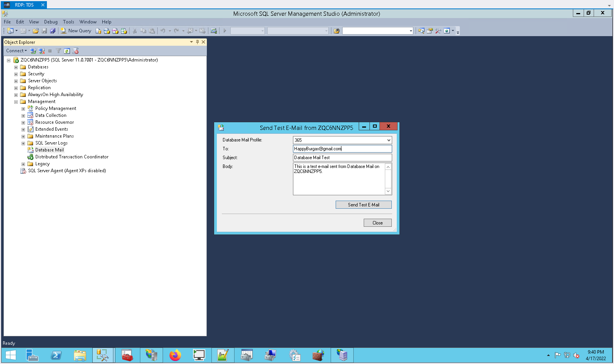Click the Body scrollbar down arrow

pos(388,191)
